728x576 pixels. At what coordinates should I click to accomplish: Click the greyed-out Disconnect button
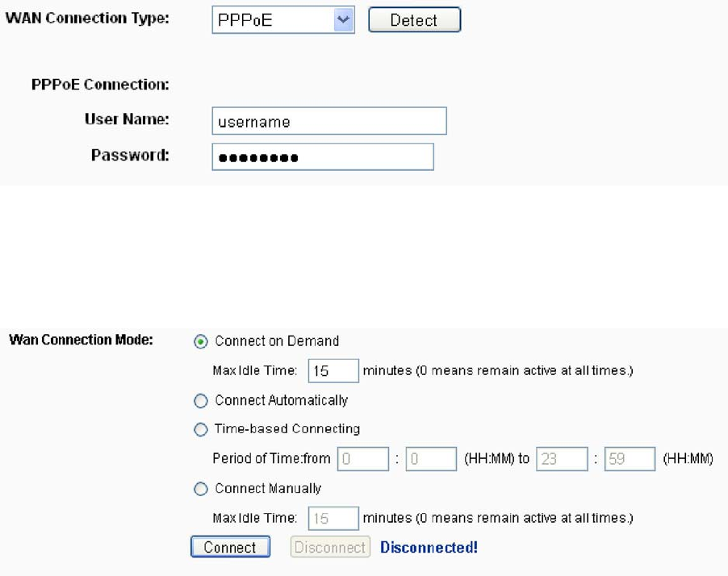pyautogui.click(x=330, y=548)
